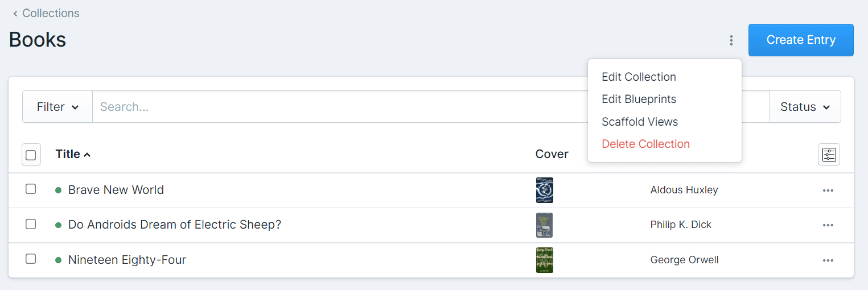Click the Nineteen Eighty-Four cover thumbnail

(545, 260)
